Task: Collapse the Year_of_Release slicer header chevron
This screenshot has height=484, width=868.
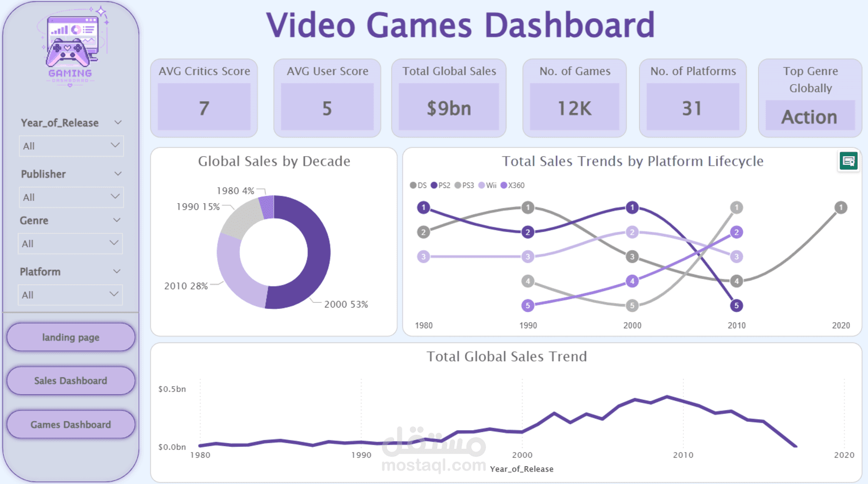Action: click(118, 123)
